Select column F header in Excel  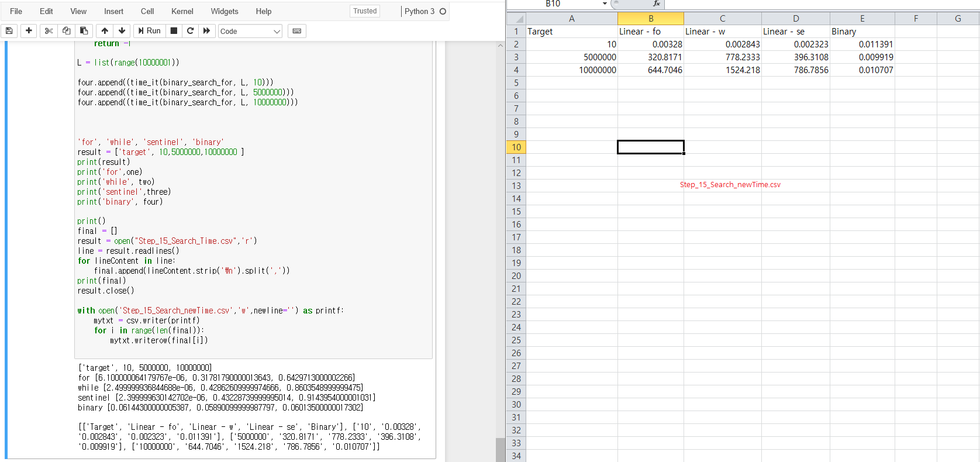[x=916, y=19]
